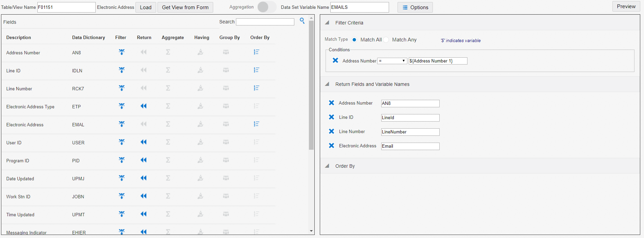644x238 pixels.
Task: Click the Load button
Action: [x=146, y=7]
